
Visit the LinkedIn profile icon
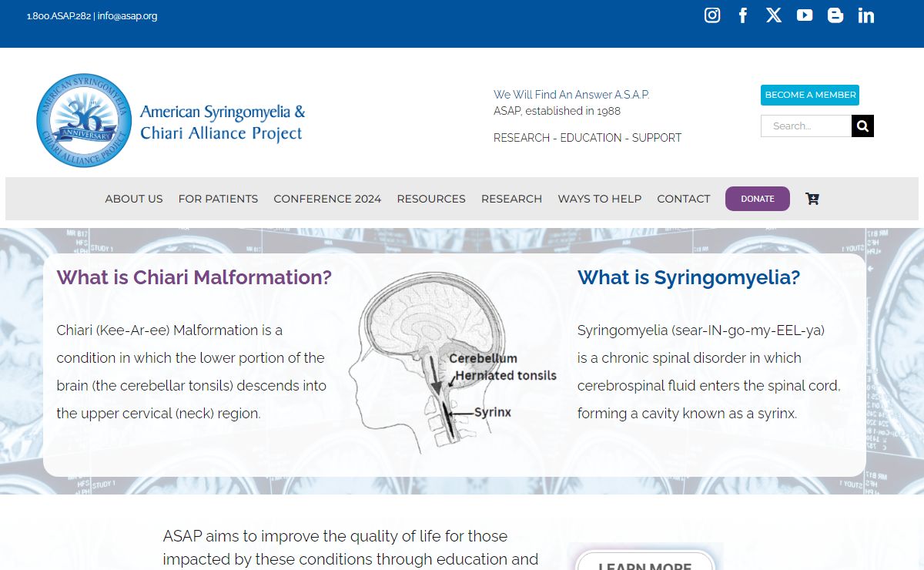click(x=866, y=15)
